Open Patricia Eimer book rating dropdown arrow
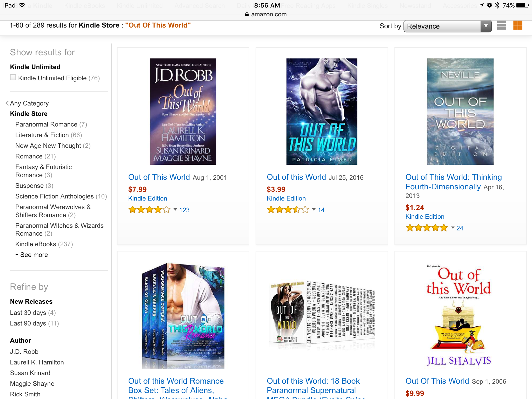 (x=314, y=210)
